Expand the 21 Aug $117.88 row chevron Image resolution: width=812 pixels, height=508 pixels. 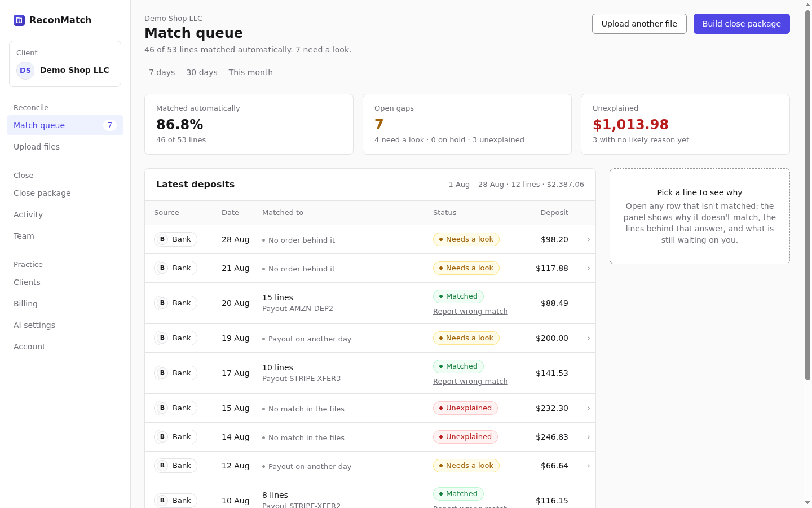click(x=588, y=268)
